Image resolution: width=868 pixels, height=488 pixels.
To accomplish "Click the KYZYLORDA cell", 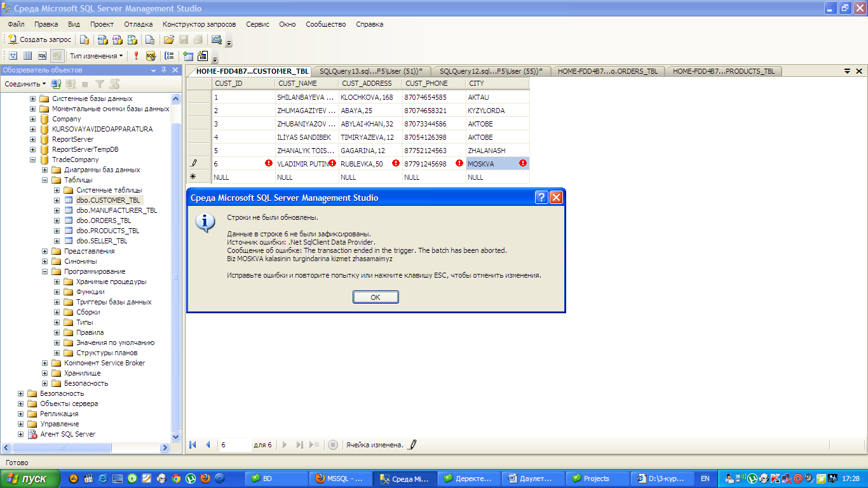I will coord(497,111).
